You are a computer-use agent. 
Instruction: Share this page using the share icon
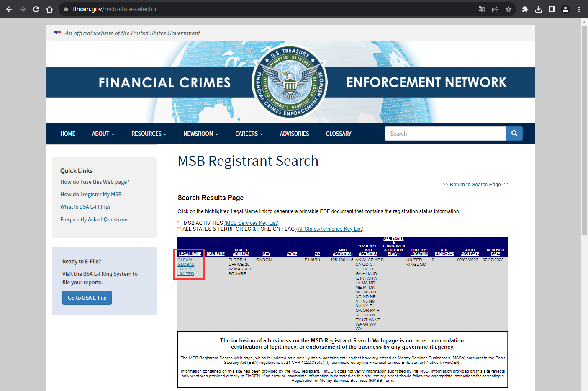click(x=495, y=9)
